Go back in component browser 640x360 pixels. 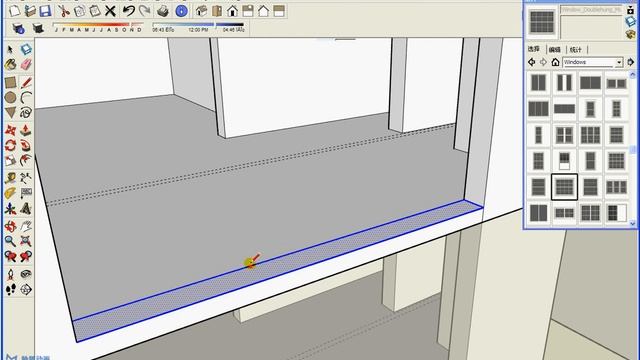pos(531,62)
